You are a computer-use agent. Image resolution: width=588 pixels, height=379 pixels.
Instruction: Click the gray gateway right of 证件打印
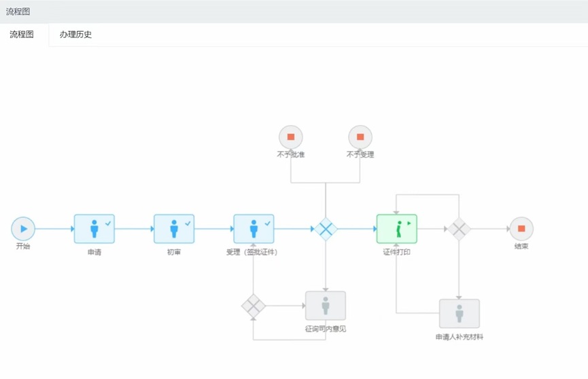click(x=459, y=229)
